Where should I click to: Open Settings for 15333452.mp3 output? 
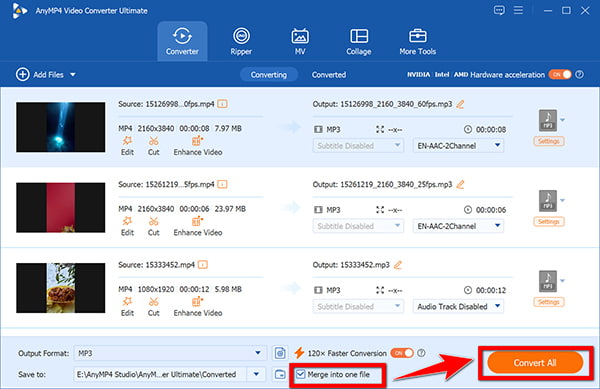(549, 302)
